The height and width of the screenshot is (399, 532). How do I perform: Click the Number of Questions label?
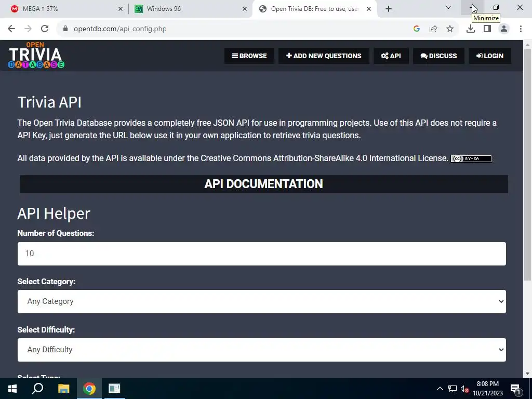click(x=56, y=233)
